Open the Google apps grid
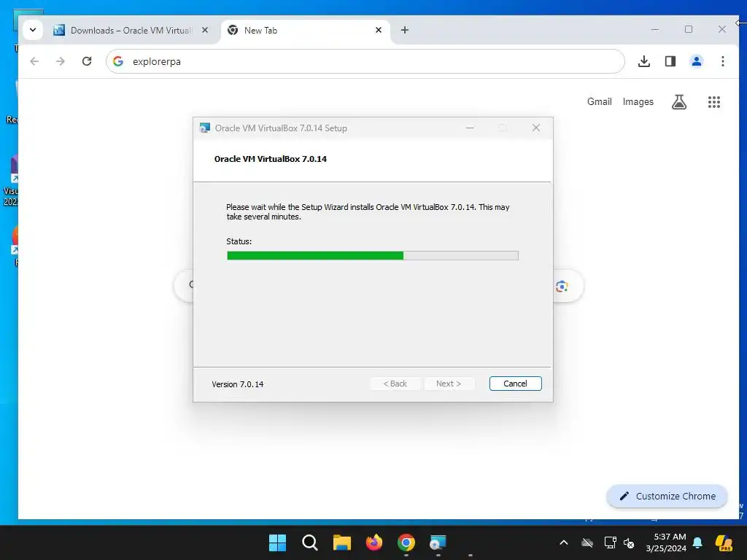 coord(713,102)
